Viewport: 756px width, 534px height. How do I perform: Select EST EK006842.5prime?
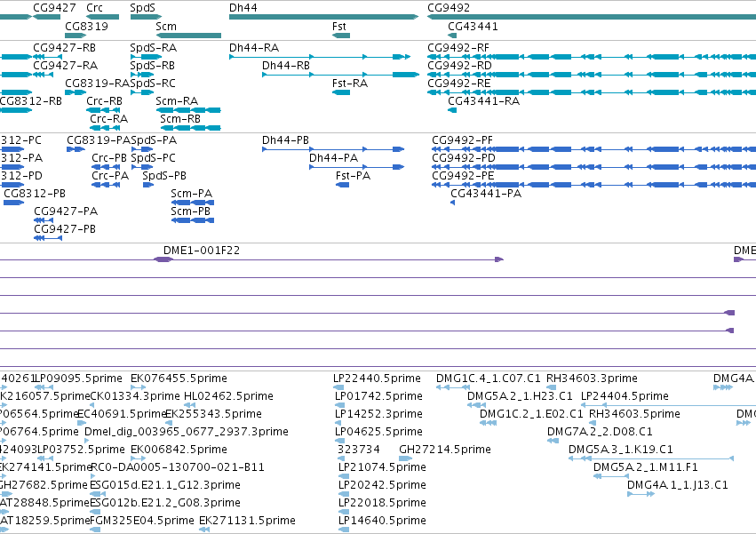(138, 458)
